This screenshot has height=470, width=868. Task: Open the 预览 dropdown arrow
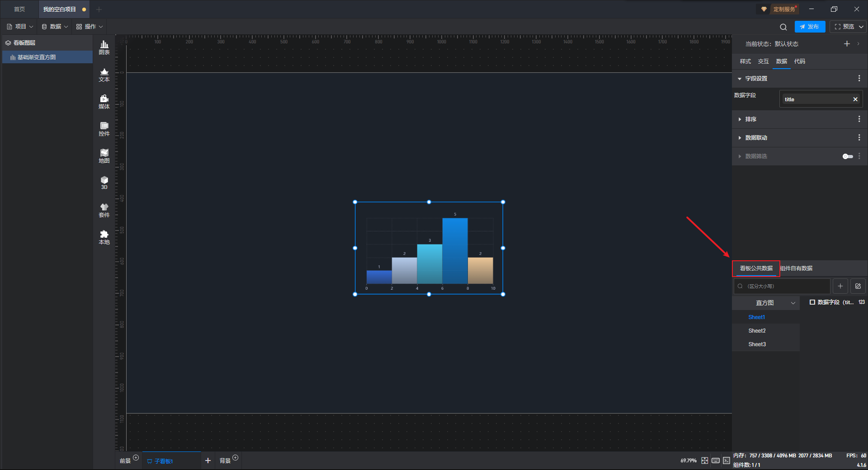click(x=861, y=27)
